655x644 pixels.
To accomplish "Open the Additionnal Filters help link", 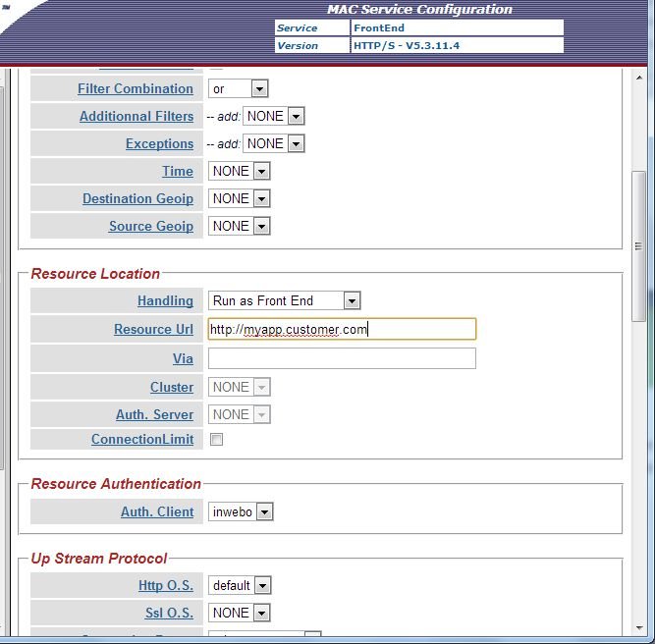I will point(136,116).
